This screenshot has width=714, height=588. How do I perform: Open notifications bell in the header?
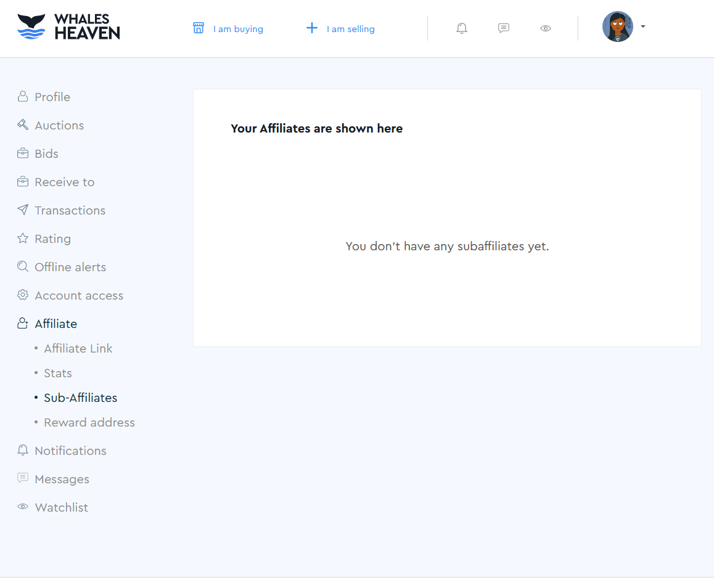(462, 28)
